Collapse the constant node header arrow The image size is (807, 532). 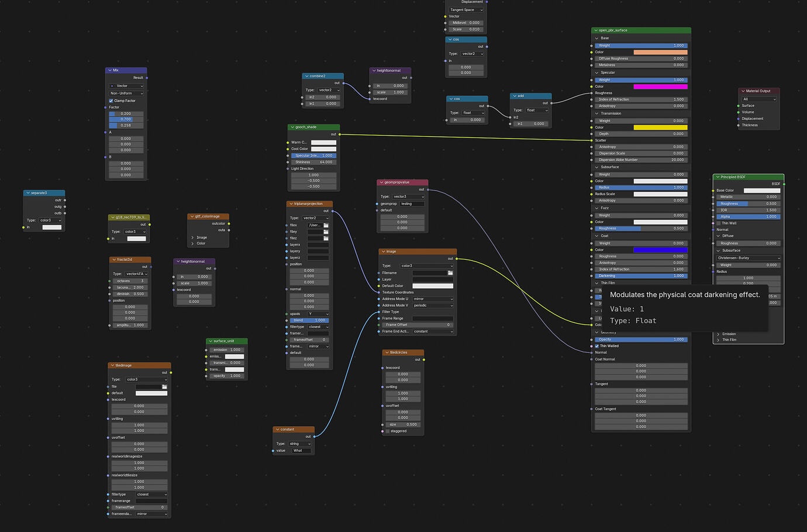coord(277,429)
